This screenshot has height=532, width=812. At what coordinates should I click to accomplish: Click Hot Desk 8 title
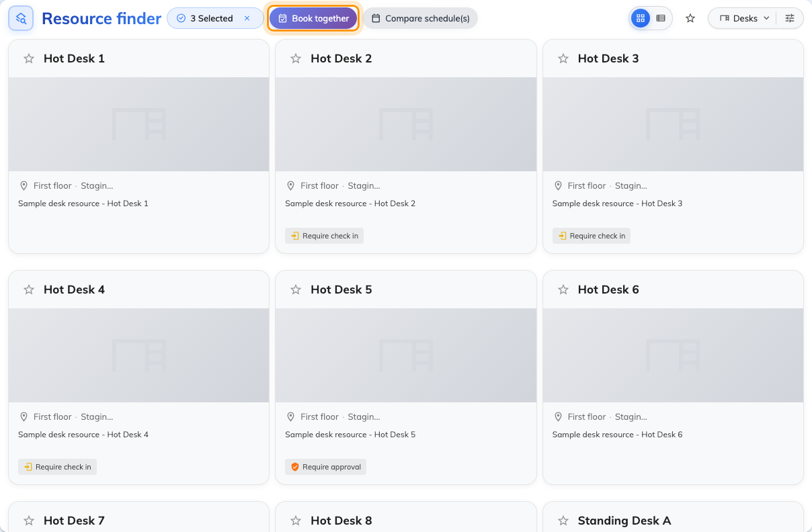point(341,521)
